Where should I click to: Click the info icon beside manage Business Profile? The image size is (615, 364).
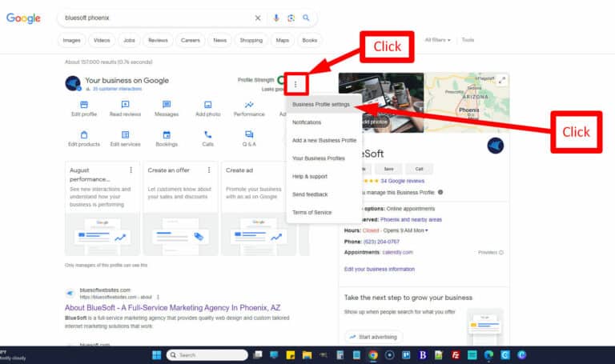pyautogui.click(x=440, y=192)
